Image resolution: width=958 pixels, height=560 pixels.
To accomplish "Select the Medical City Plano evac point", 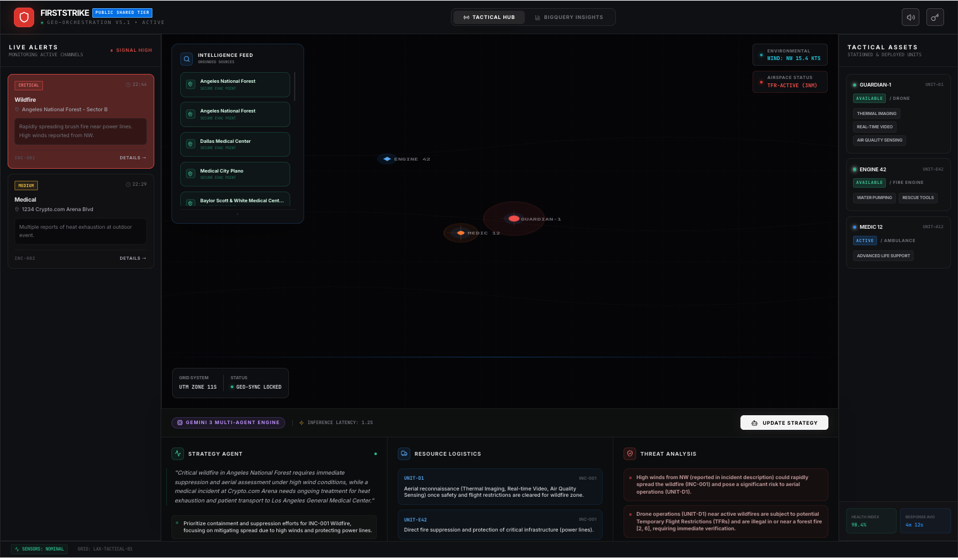I will click(235, 174).
